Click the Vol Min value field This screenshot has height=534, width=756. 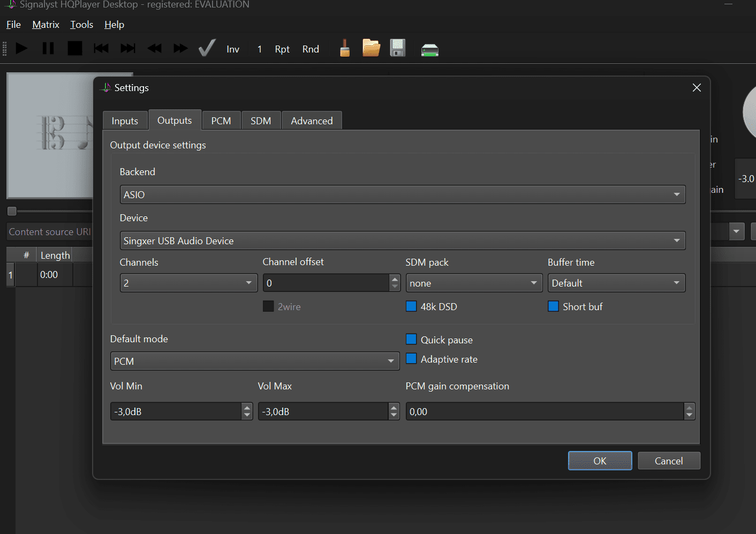pyautogui.click(x=176, y=411)
